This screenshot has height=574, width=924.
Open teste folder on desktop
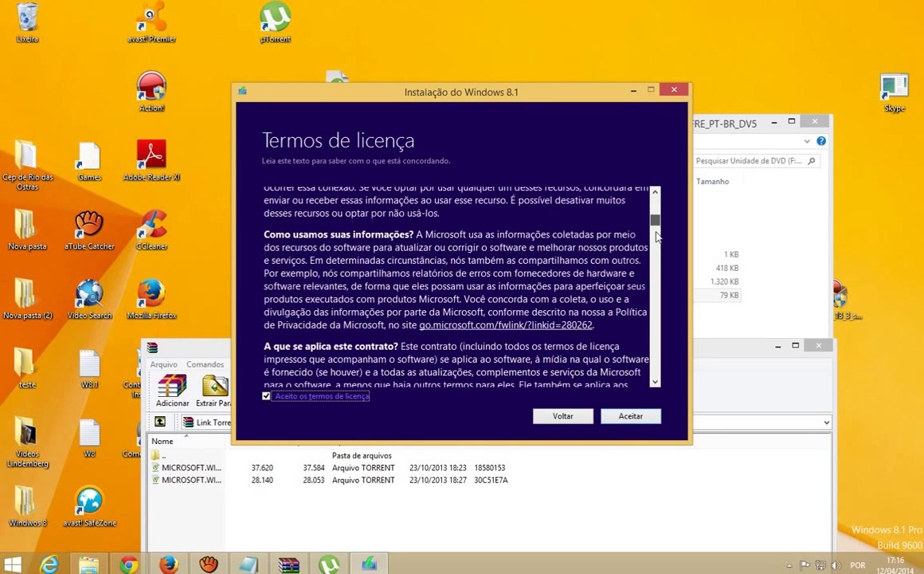click(27, 368)
